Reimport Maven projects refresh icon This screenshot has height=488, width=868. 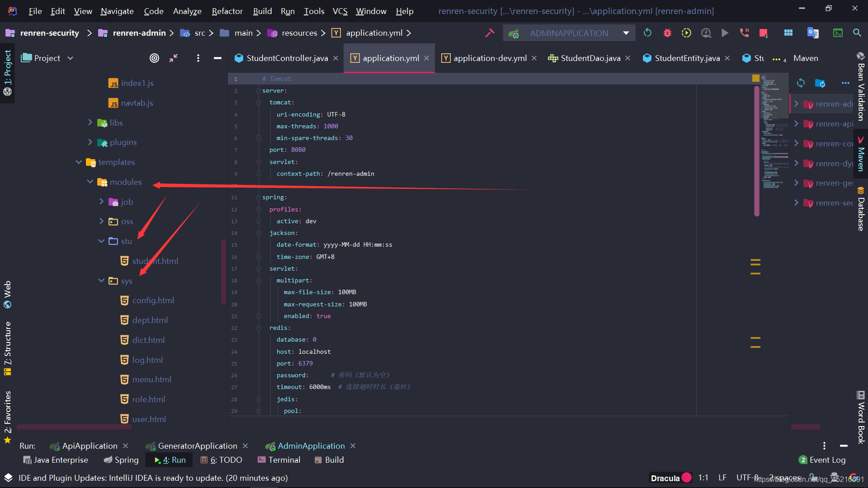click(801, 83)
